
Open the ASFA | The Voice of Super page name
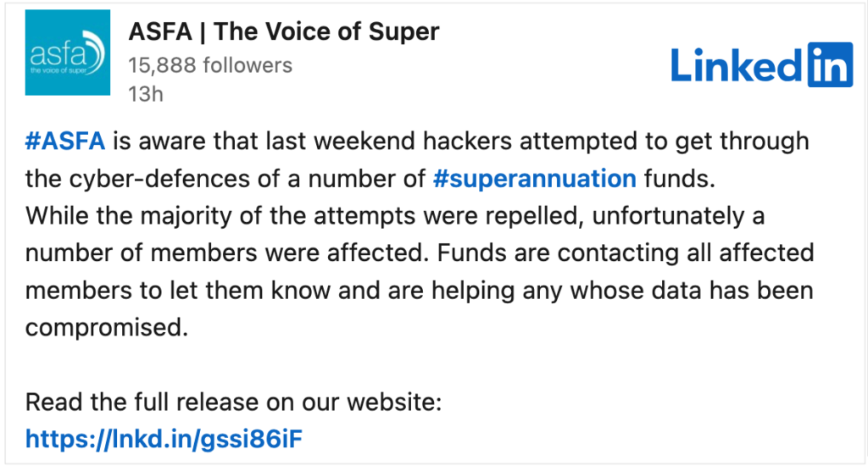click(x=284, y=31)
